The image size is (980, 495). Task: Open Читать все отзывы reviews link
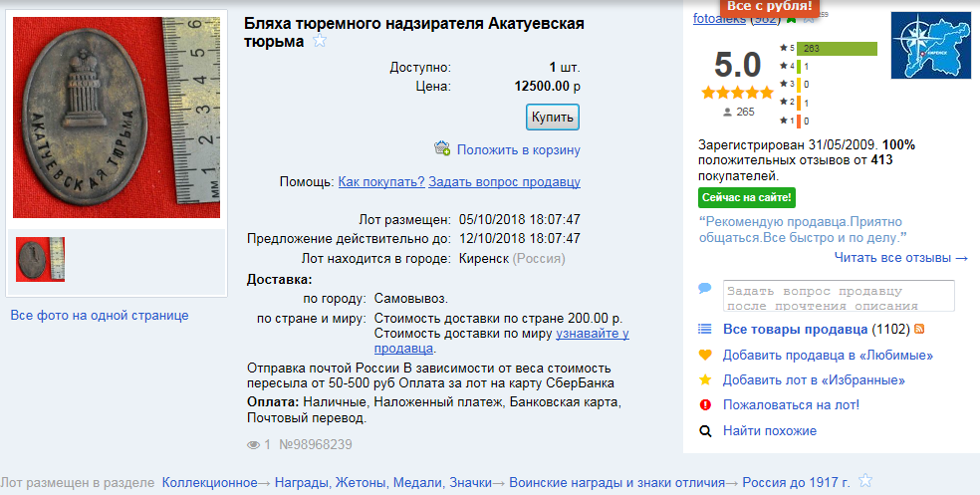point(900,258)
